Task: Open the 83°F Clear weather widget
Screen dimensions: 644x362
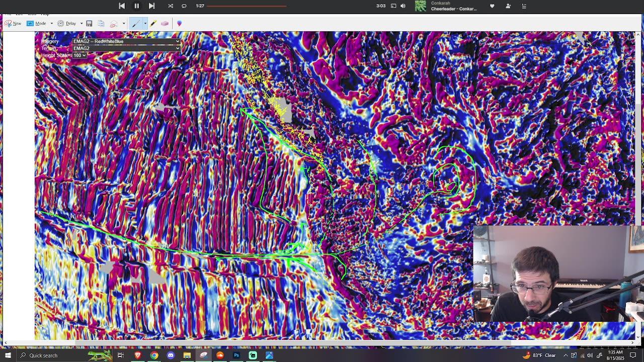Action: (x=538, y=355)
